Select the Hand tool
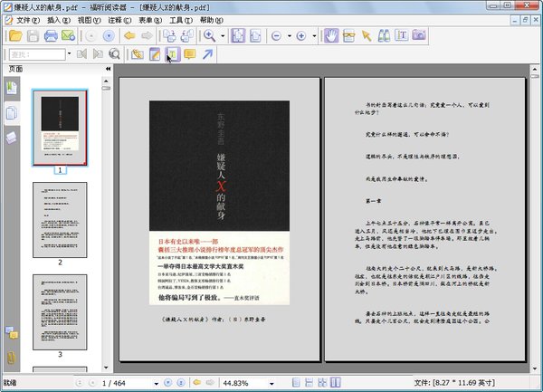This screenshot has width=543, height=392. click(x=331, y=36)
